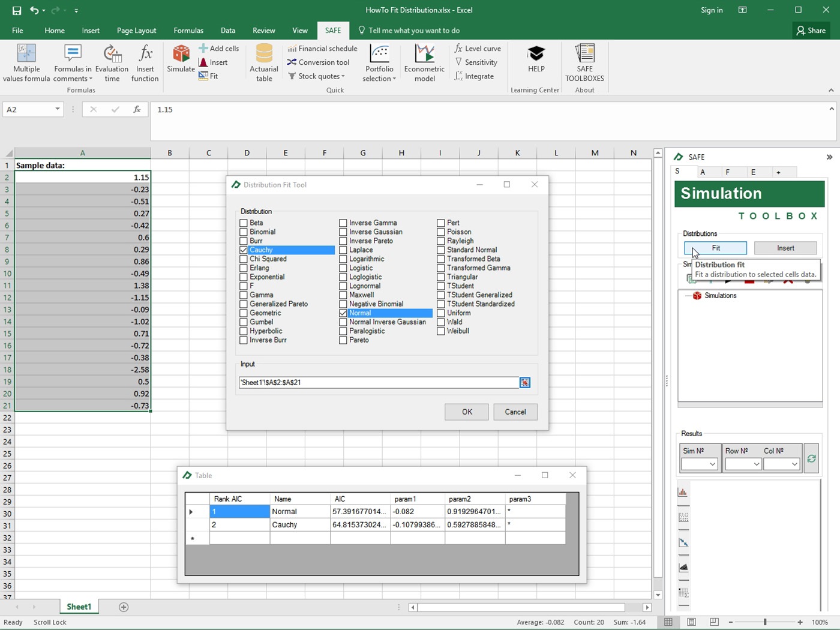The width and height of the screenshot is (840, 630).
Task: Select the Poisson checkbox
Action: pyautogui.click(x=441, y=232)
